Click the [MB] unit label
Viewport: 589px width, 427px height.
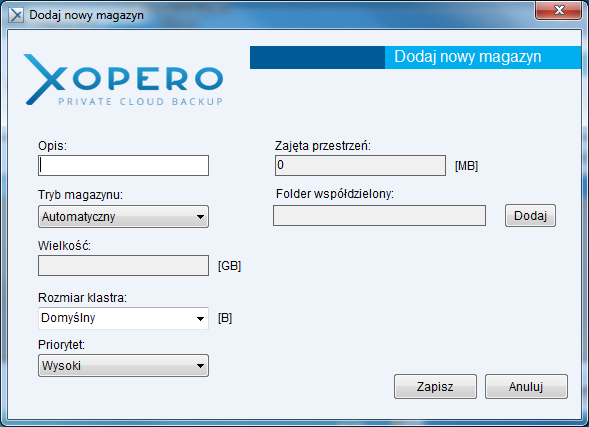coord(466,166)
